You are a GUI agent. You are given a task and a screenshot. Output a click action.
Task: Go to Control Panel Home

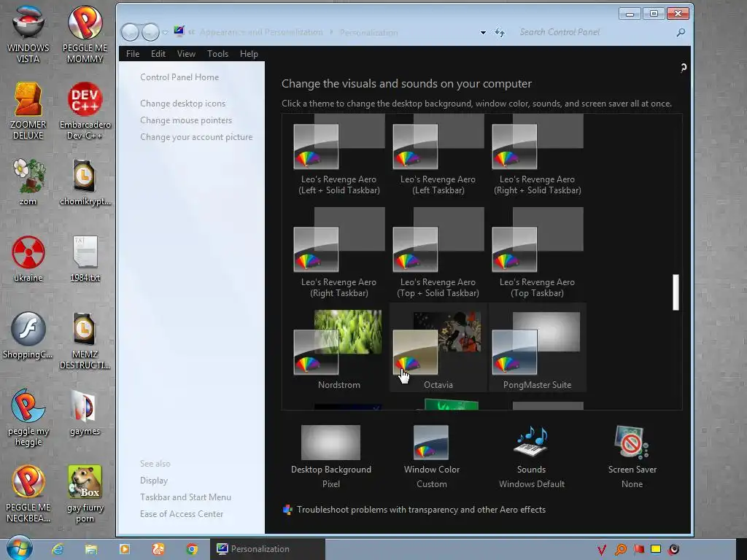click(179, 77)
